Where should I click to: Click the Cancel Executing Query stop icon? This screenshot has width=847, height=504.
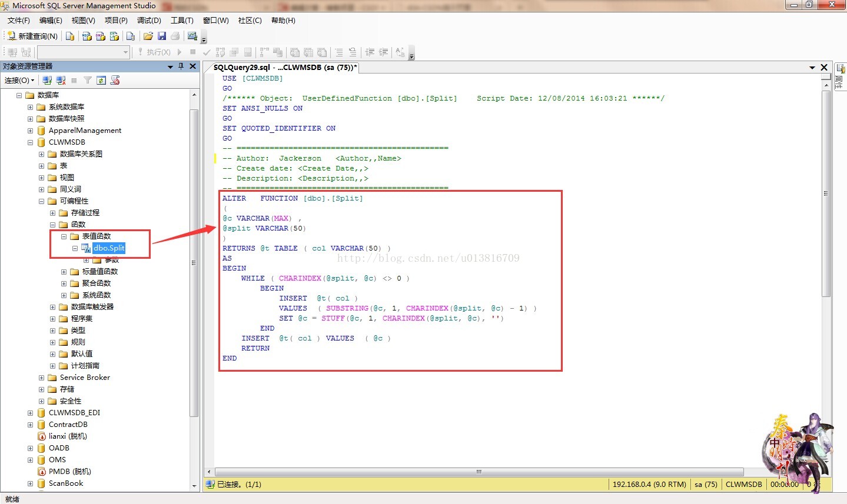(x=192, y=52)
